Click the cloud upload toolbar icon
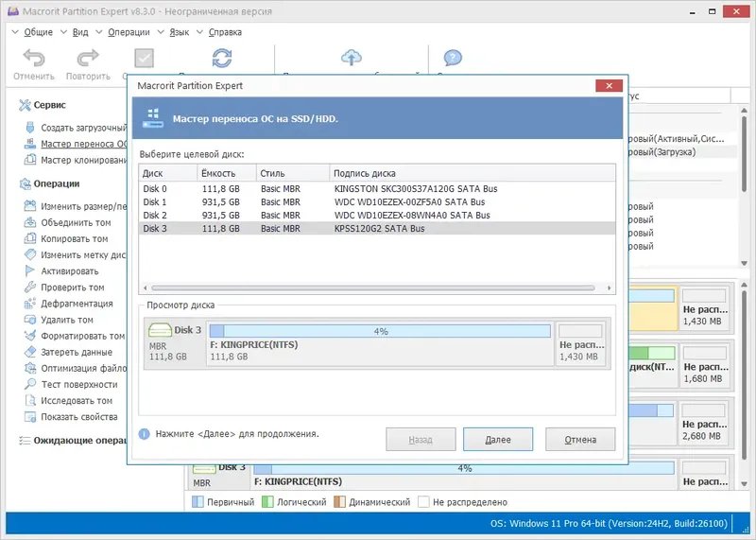Image resolution: width=756 pixels, height=540 pixels. (x=352, y=58)
